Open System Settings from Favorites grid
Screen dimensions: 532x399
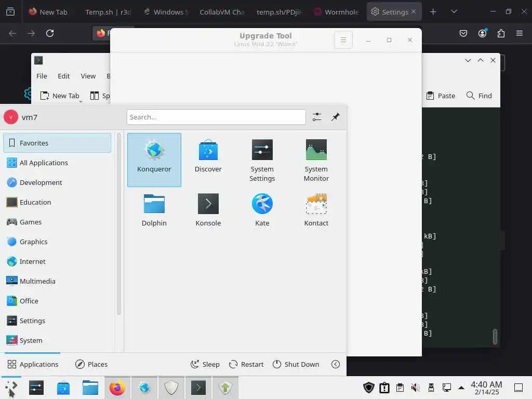click(x=262, y=160)
